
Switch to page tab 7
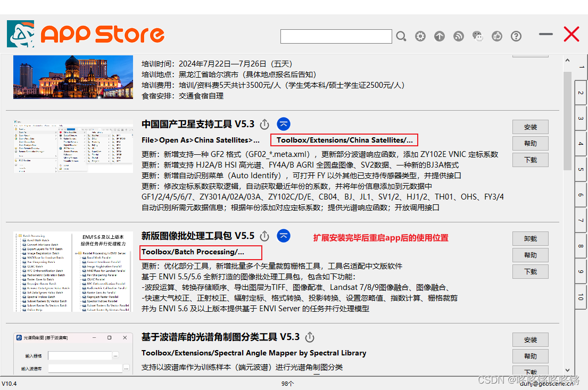[x=581, y=220]
